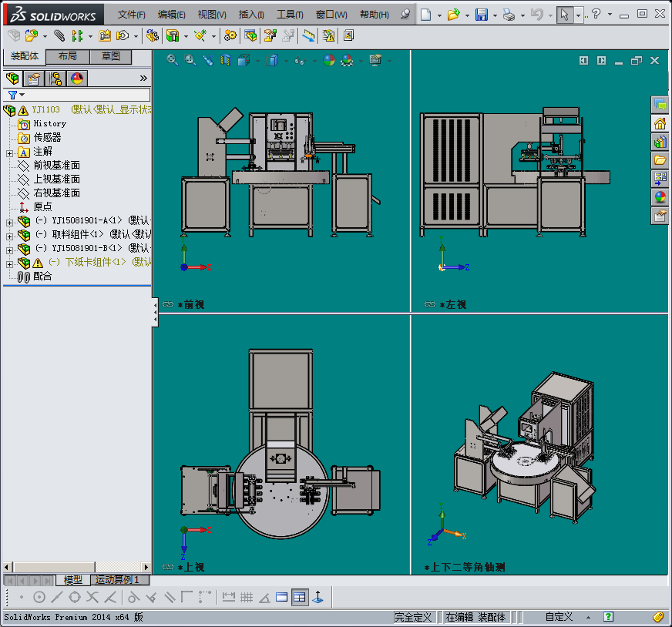
Task: Click the Design Library icon in task pane
Action: [x=660, y=142]
